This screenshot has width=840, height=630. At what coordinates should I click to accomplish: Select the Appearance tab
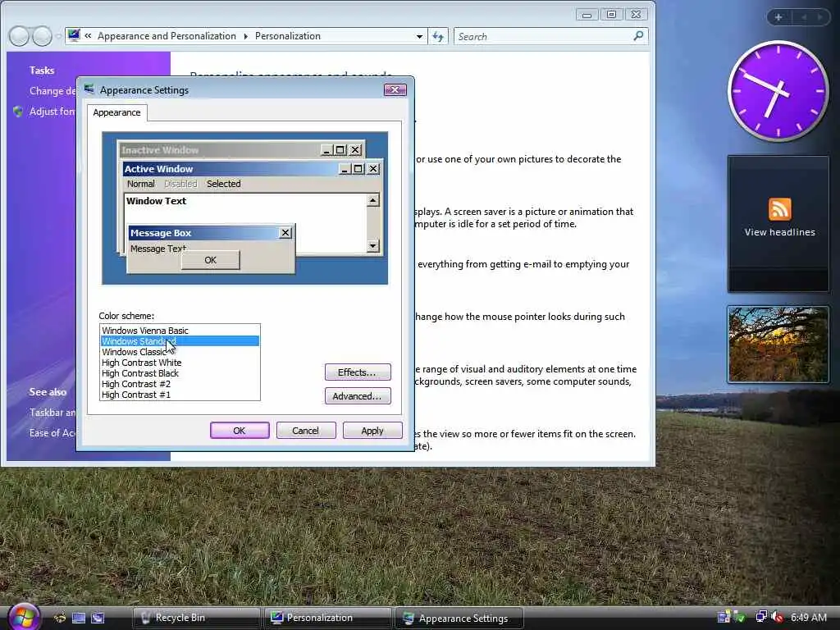pos(116,112)
